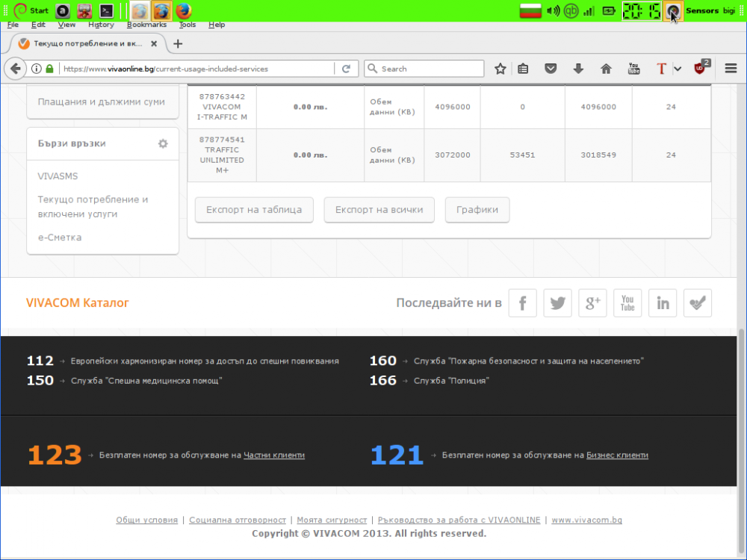The height and width of the screenshot is (560, 747).
Task: Close the Текущо потребление tab
Action: [154, 43]
